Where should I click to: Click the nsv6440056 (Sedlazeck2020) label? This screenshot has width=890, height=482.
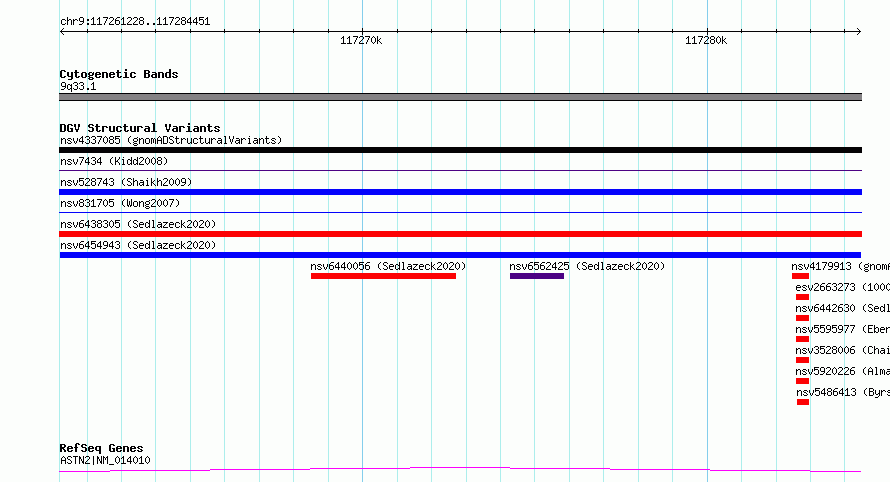point(388,266)
